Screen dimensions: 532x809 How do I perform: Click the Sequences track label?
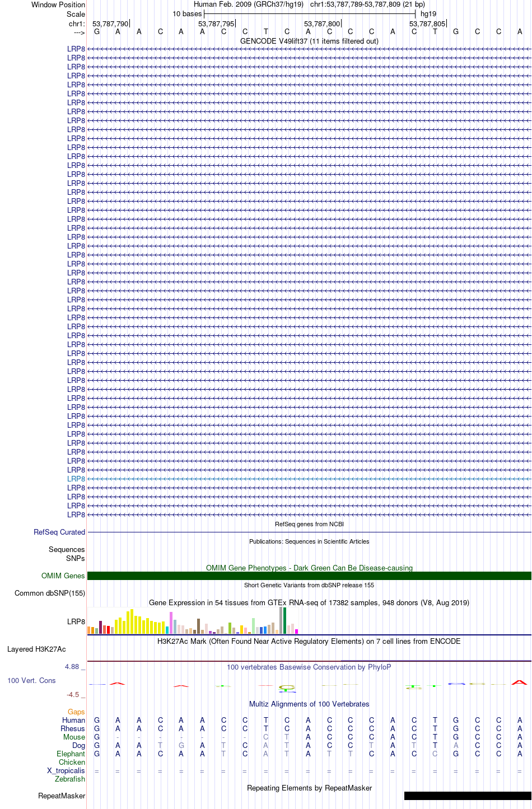[x=67, y=549]
